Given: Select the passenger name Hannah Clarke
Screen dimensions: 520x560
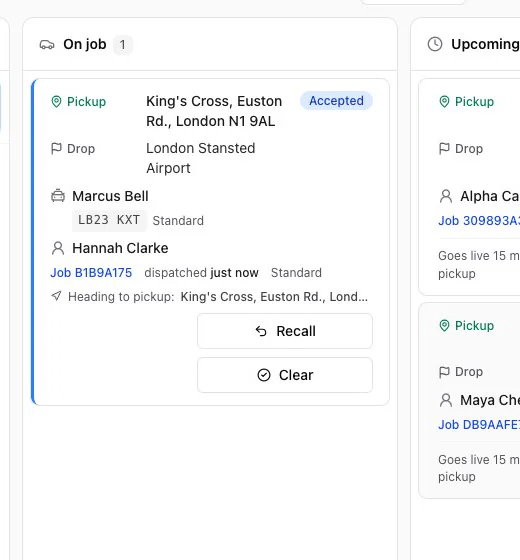Looking at the screenshot, I should click(x=120, y=248).
